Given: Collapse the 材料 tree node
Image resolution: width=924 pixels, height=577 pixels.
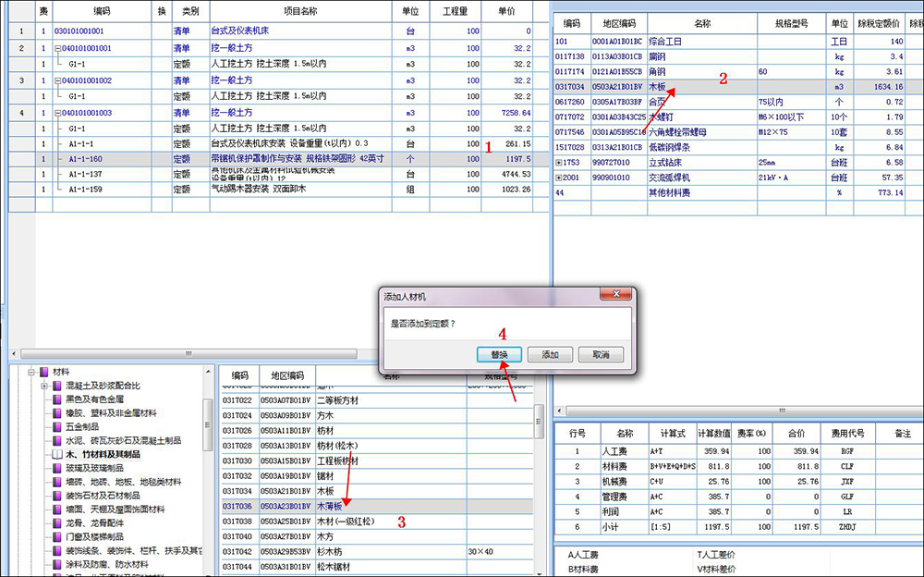Looking at the screenshot, I should (x=31, y=373).
